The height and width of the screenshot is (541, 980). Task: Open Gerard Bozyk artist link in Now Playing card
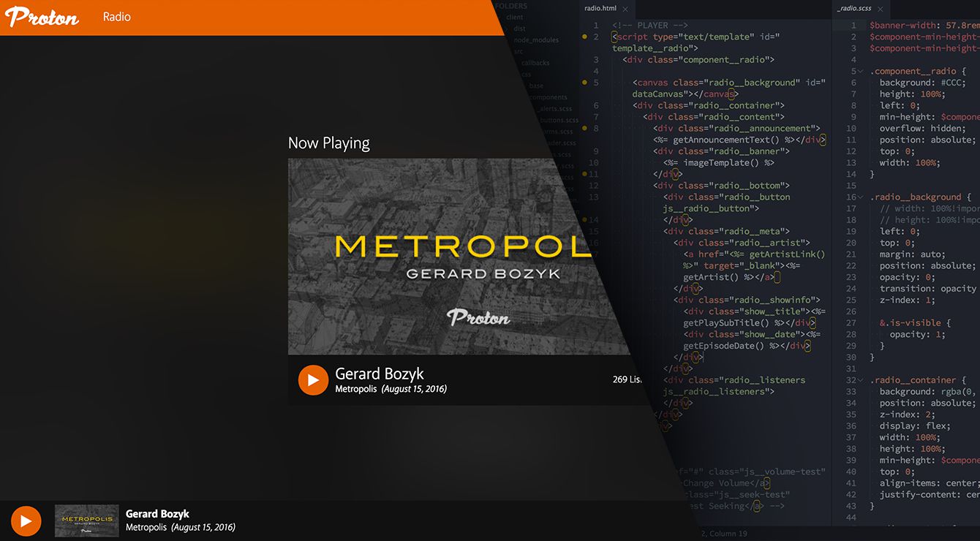(379, 374)
